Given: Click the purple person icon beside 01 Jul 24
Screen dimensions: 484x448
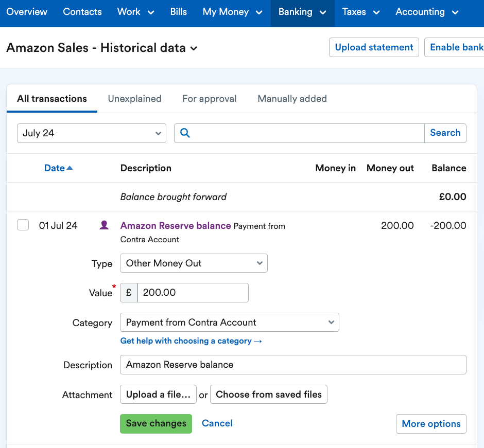Looking at the screenshot, I should click(104, 225).
